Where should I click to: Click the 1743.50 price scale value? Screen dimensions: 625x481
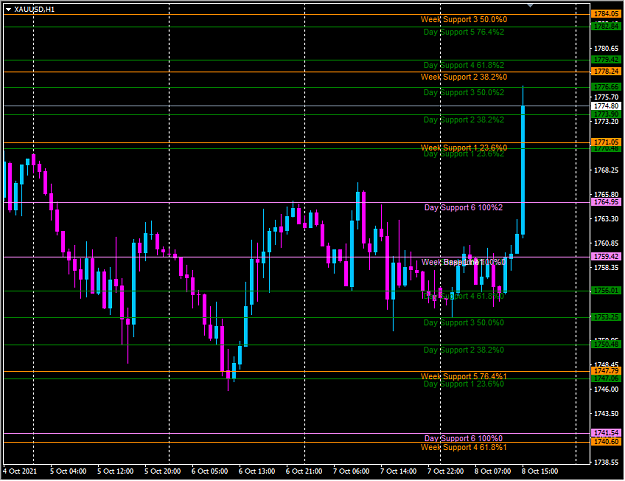[x=606, y=414]
